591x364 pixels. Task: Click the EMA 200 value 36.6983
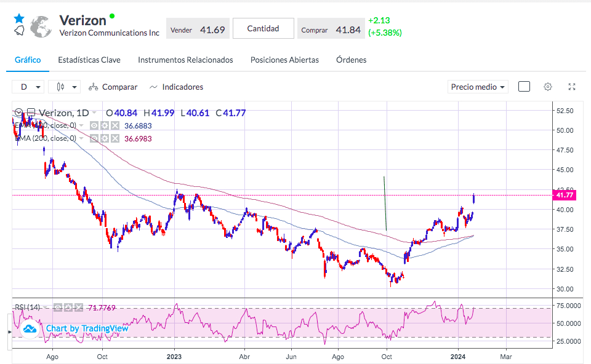click(138, 138)
